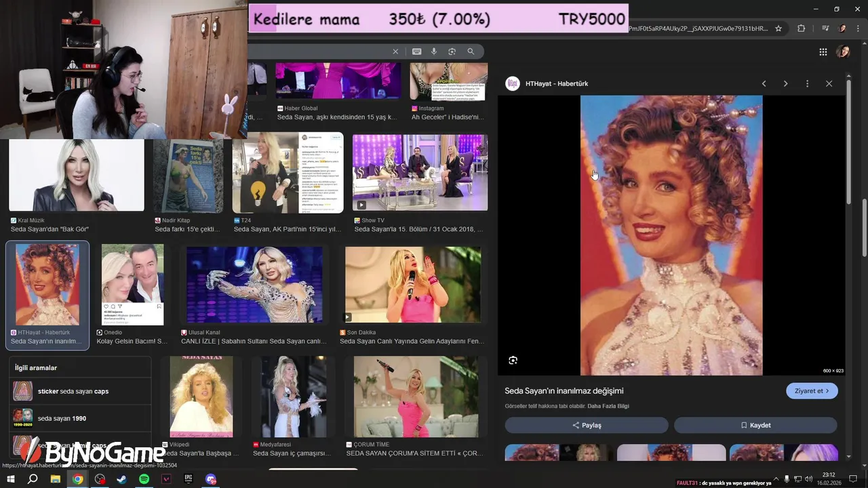Open Discord from the taskbar
This screenshot has height=488, width=868.
211,479
